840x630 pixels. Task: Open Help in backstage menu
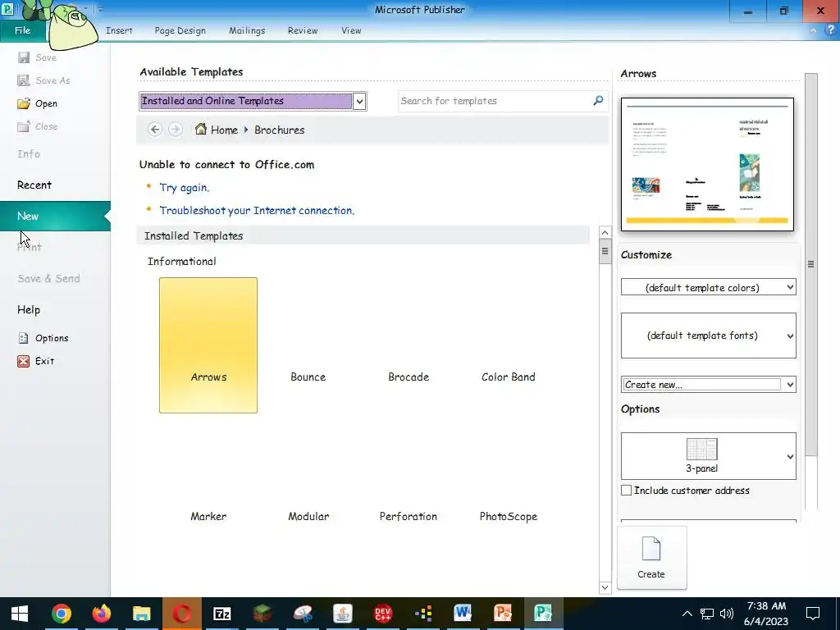[x=29, y=309]
